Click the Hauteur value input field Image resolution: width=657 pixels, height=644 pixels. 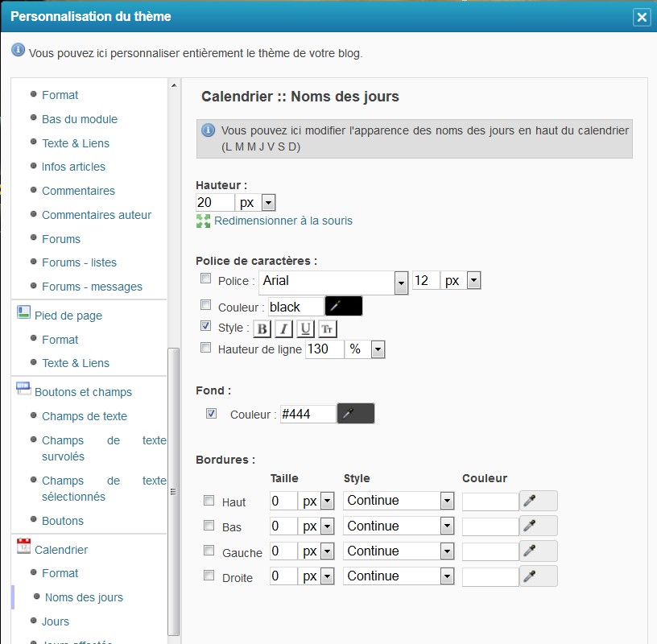[215, 203]
